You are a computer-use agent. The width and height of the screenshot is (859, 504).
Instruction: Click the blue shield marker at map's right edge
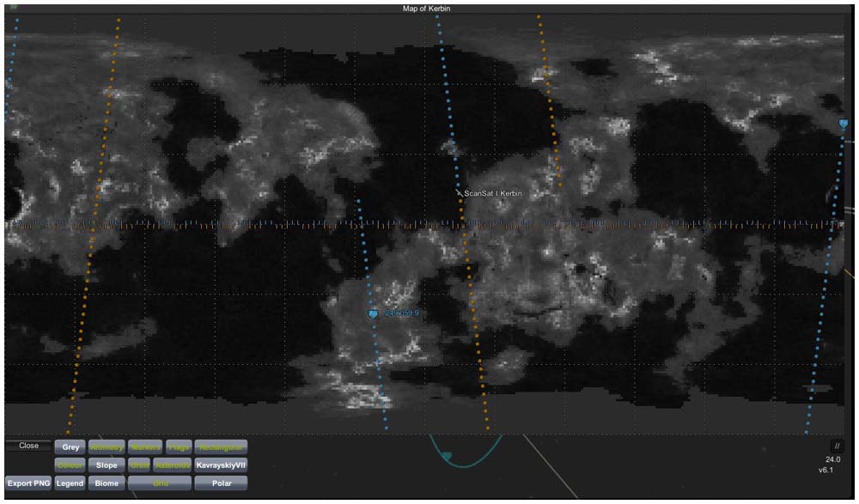[844, 124]
